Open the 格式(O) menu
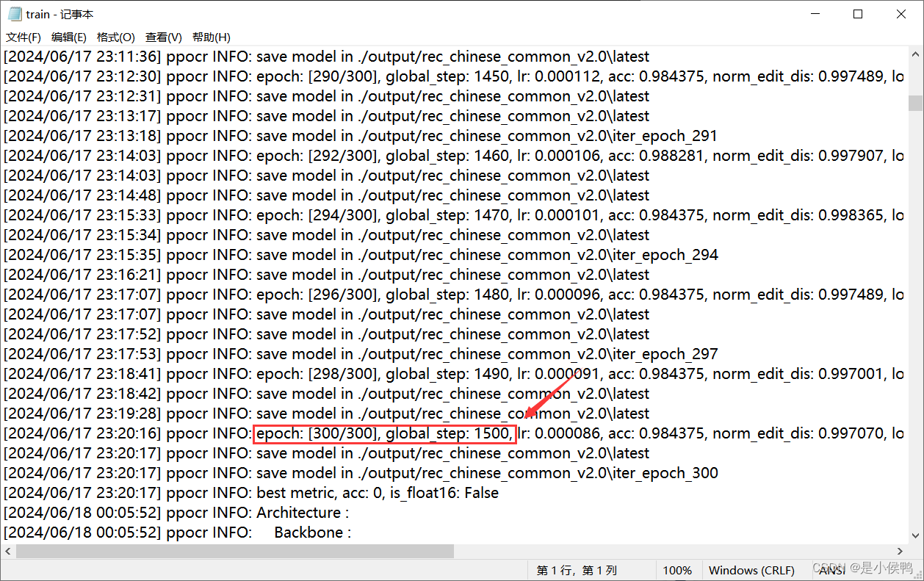 [115, 37]
